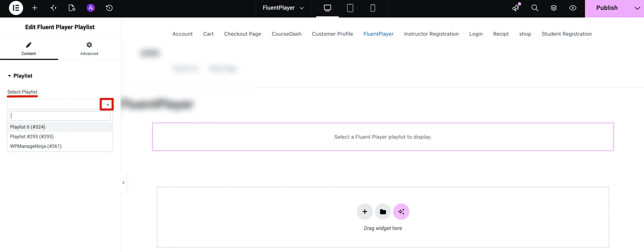Viewport: 644px width, 252px height.
Task: Open page settings document icon
Action: [x=72, y=8]
